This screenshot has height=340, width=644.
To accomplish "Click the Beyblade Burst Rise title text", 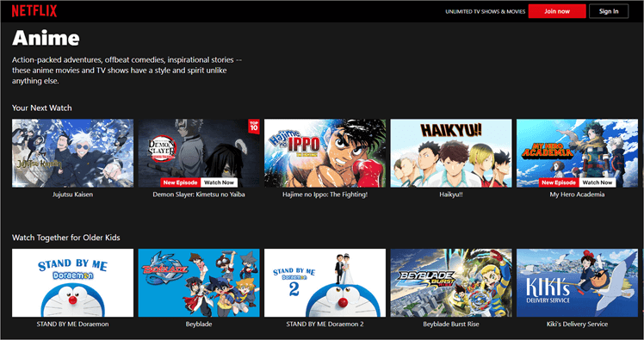I will (x=451, y=324).
